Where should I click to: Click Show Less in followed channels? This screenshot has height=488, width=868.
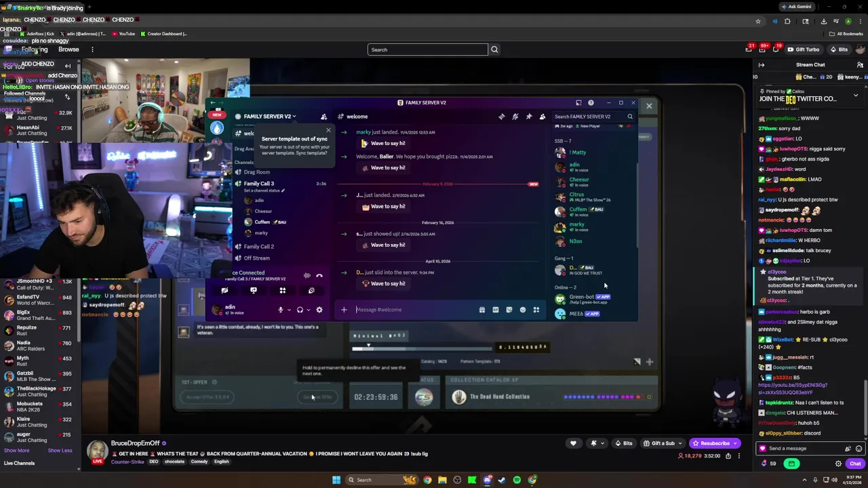coord(60,451)
